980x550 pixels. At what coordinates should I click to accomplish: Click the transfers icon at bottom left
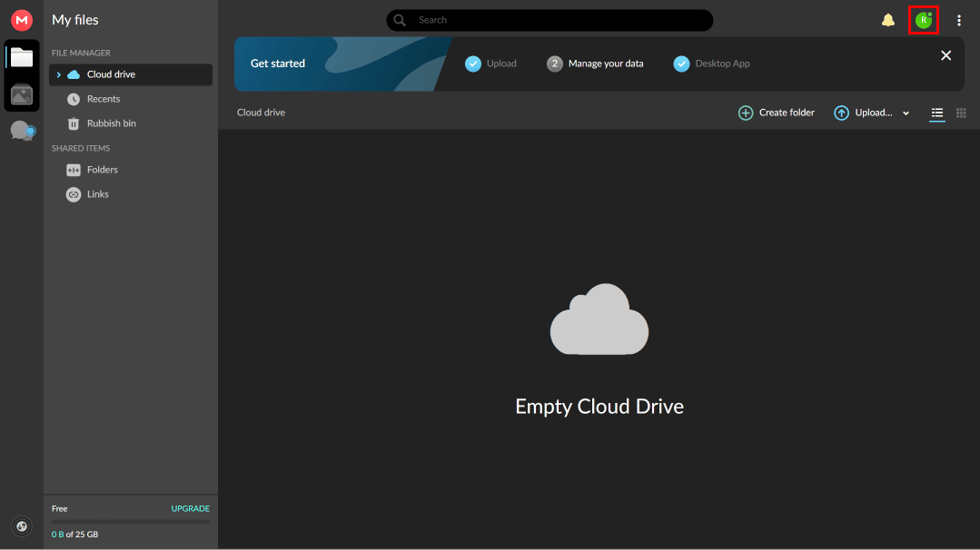click(22, 526)
